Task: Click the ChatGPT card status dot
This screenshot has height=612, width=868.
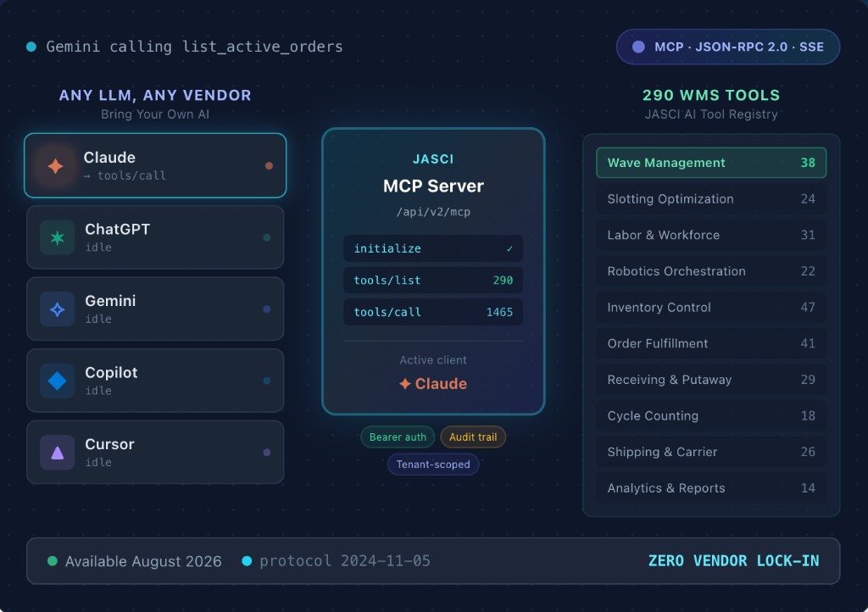Action: [x=267, y=237]
